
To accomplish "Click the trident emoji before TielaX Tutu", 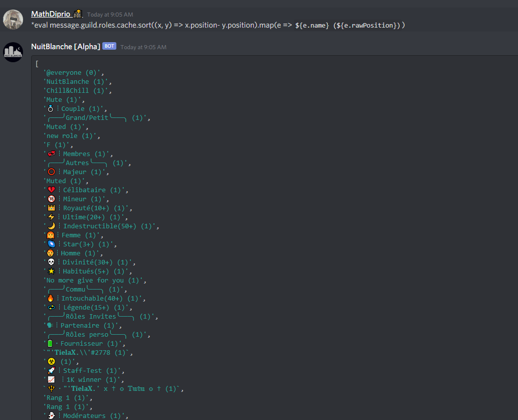I will pos(51,388).
